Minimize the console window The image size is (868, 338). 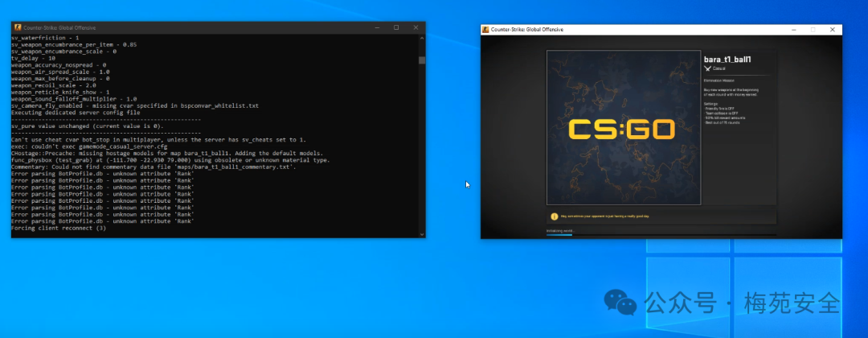376,27
